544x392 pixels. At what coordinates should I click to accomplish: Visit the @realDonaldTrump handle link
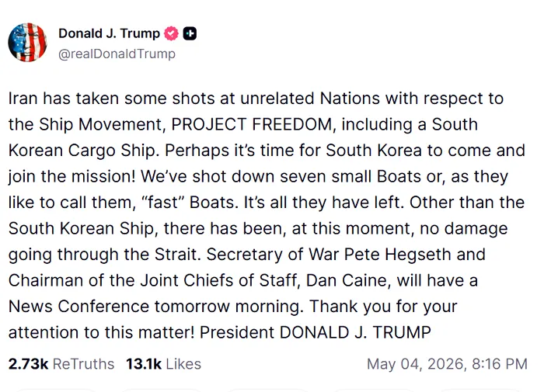coord(117,54)
